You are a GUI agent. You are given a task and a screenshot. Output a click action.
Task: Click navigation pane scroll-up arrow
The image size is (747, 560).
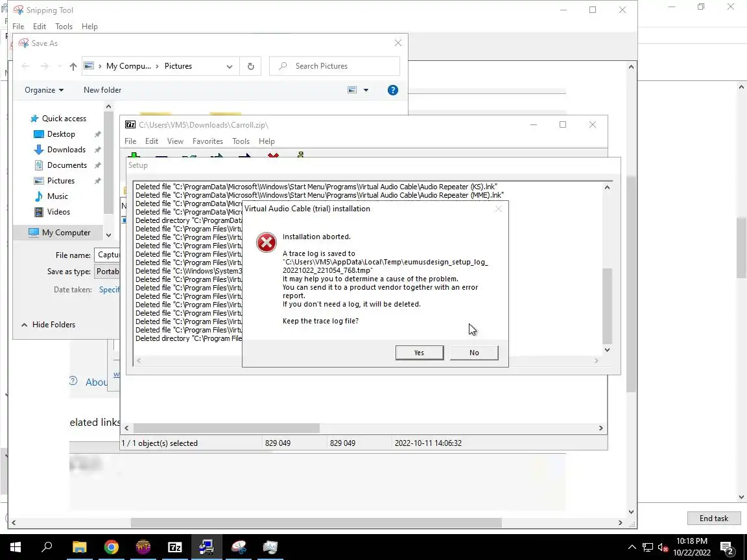point(109,107)
